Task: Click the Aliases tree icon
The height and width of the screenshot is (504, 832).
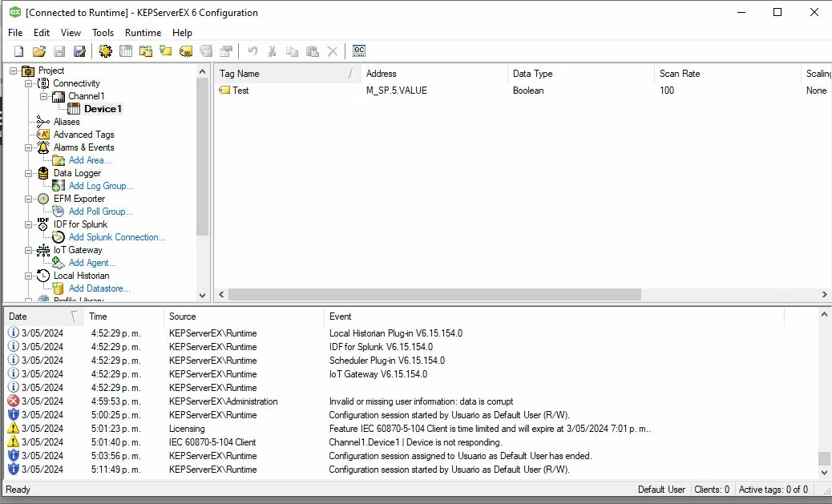Action: [x=43, y=122]
